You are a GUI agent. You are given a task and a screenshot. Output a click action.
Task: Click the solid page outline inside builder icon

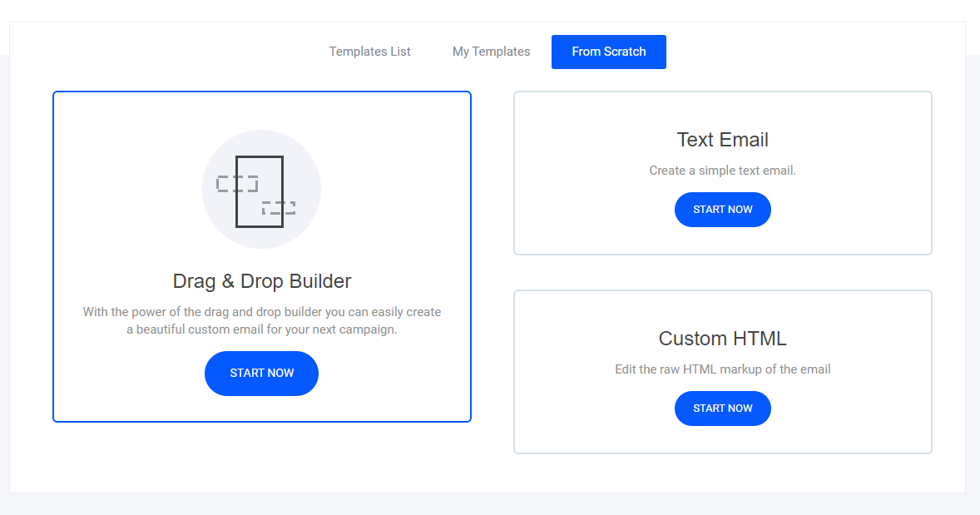tap(260, 158)
